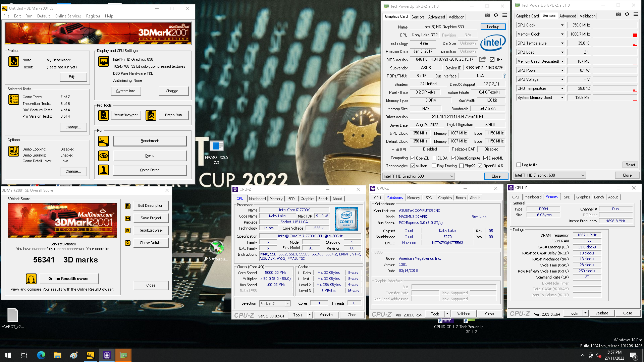Expand the Memory Clock sensor dropdown
The image size is (644, 362).
point(562,34)
